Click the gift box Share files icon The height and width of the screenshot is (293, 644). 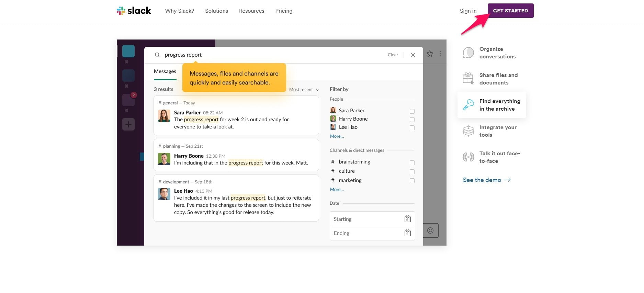click(x=468, y=79)
